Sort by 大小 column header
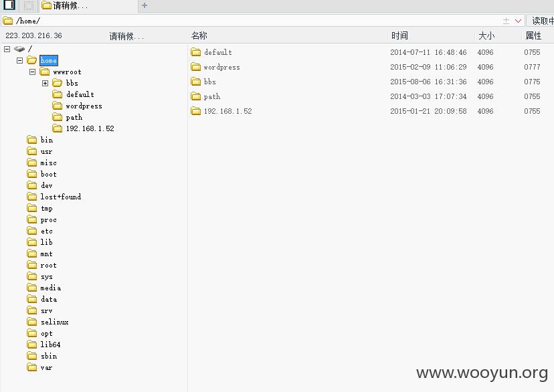554x392 pixels. (x=486, y=35)
